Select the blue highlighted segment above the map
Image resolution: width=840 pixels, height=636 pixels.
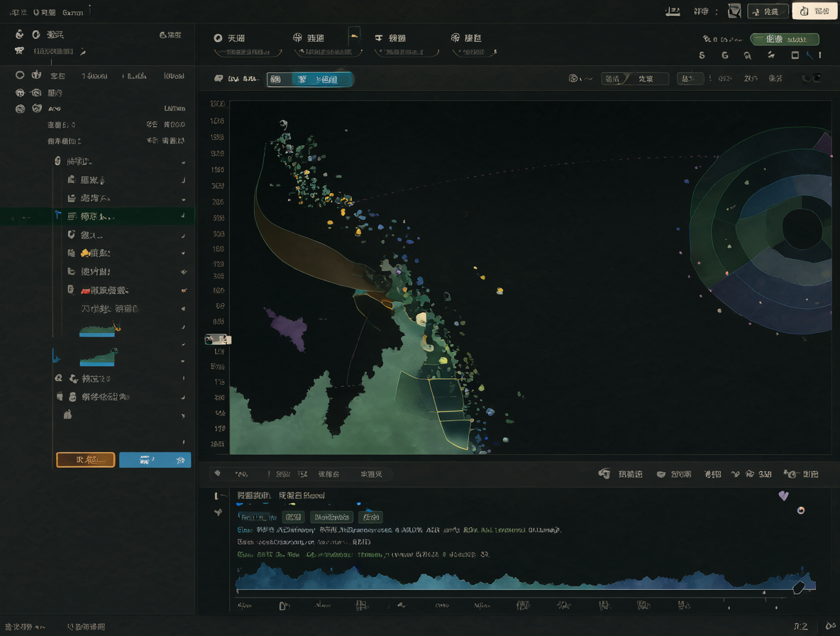323,79
